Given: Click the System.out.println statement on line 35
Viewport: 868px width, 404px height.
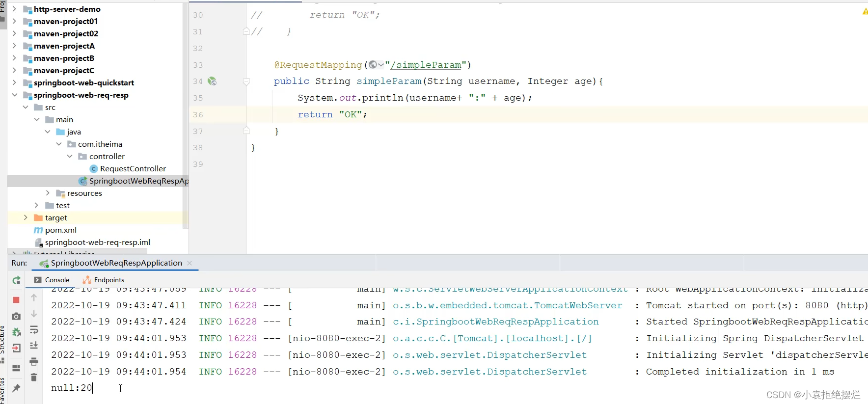Looking at the screenshot, I should pyautogui.click(x=415, y=98).
